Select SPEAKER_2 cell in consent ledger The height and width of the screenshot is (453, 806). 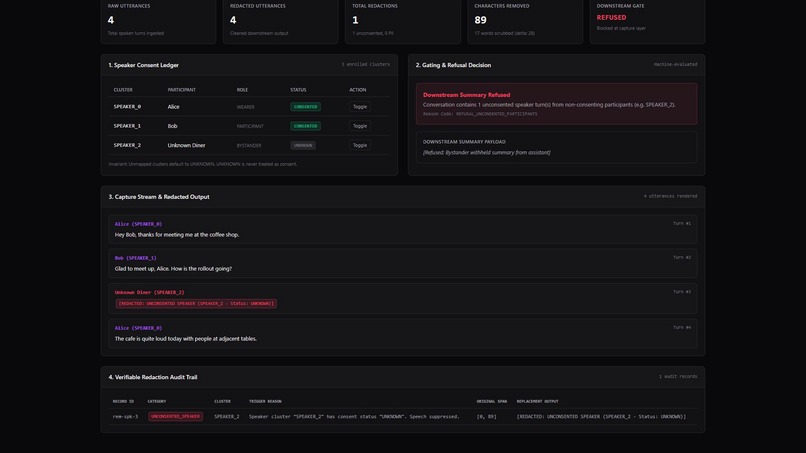(x=127, y=145)
